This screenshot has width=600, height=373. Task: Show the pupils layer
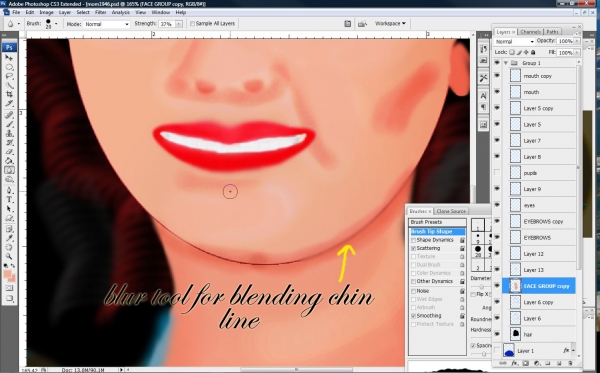497,173
